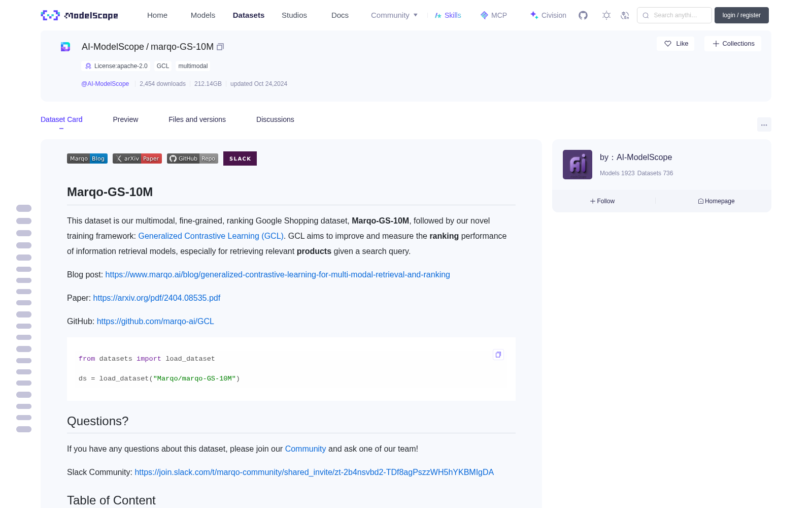Click the Slack badge
Viewport: 812px width, 508px height.
(240, 158)
